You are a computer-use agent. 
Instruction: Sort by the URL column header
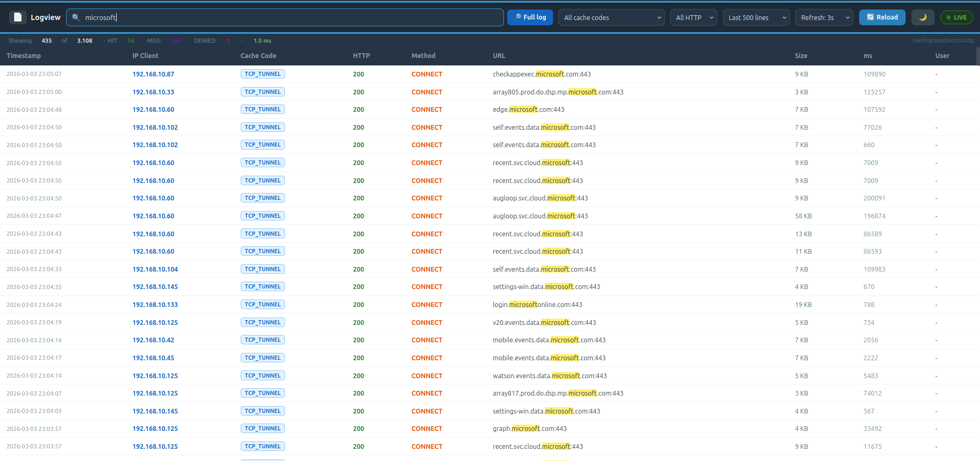tap(499, 55)
